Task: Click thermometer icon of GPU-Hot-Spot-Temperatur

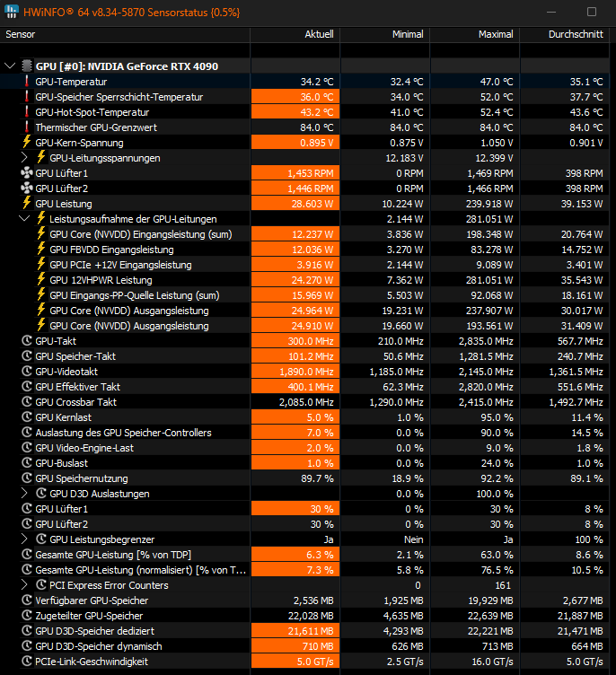Action: 27,112
